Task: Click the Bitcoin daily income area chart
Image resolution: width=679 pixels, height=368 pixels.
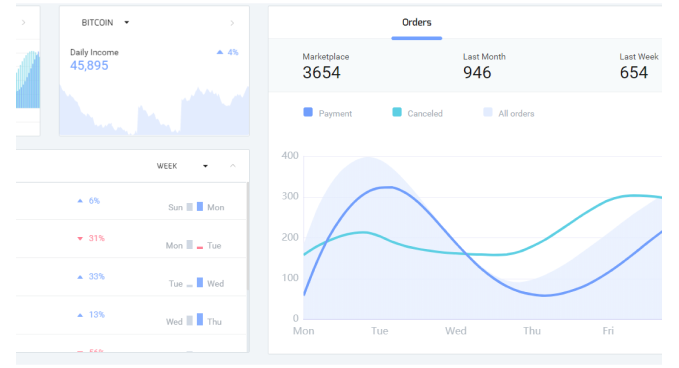Action: [154, 110]
